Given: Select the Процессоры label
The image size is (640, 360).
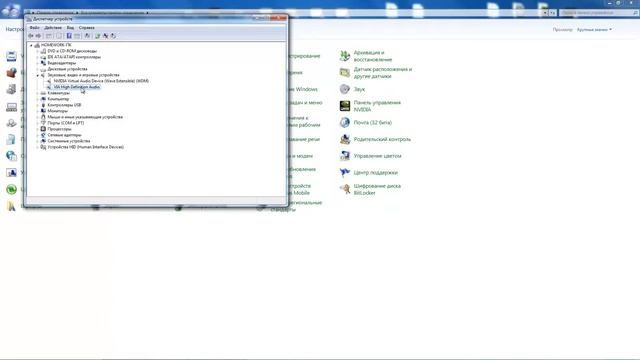Looking at the screenshot, I should point(59,129).
